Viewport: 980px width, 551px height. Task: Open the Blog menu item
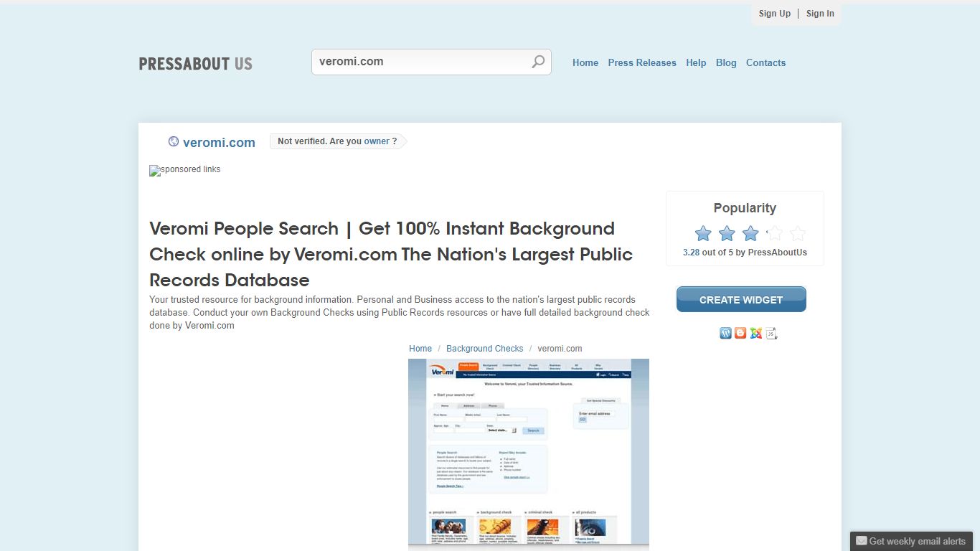726,62
